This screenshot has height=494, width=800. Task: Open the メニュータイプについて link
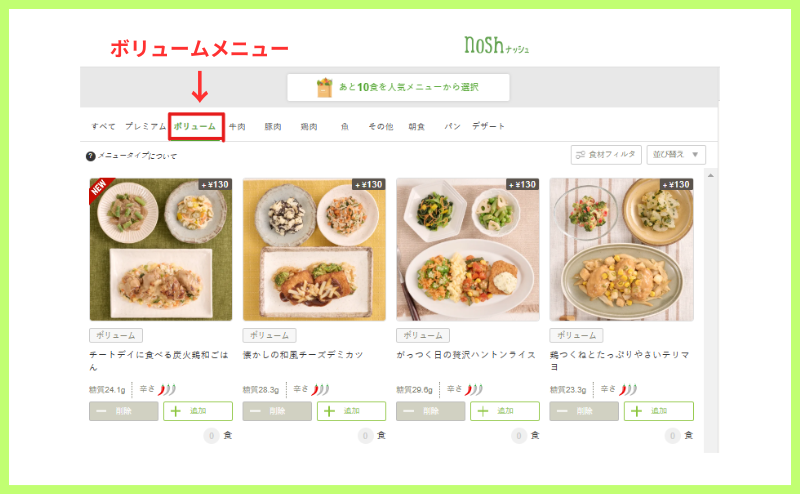[137, 156]
